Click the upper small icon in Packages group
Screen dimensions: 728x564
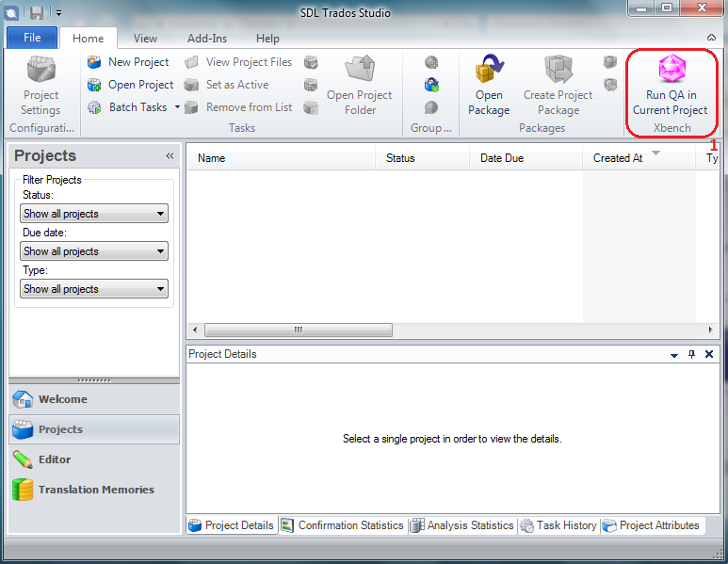click(609, 61)
